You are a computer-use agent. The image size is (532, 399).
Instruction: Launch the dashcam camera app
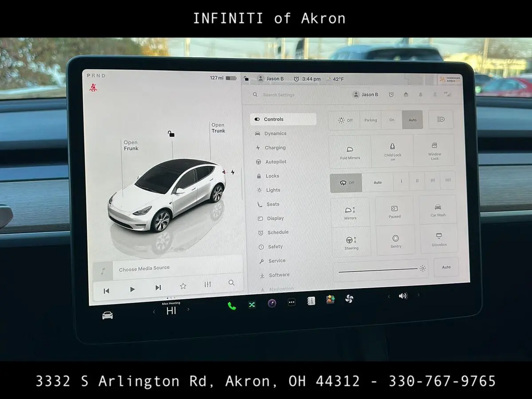coord(272,303)
